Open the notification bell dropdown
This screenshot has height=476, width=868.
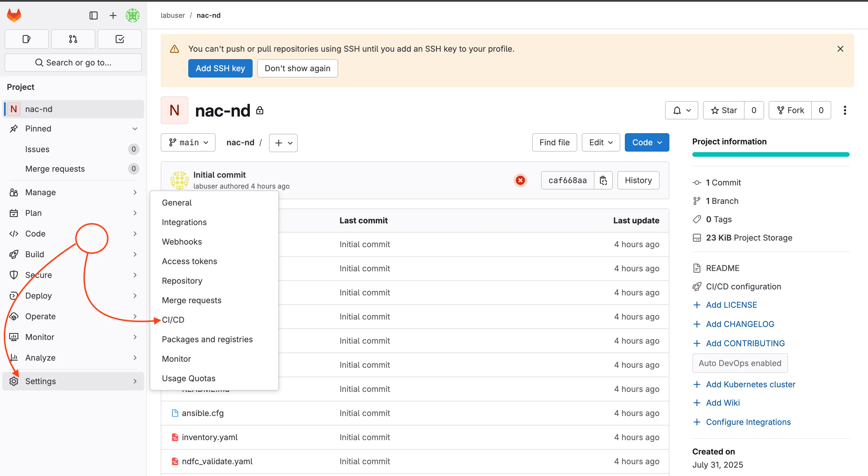click(x=681, y=110)
